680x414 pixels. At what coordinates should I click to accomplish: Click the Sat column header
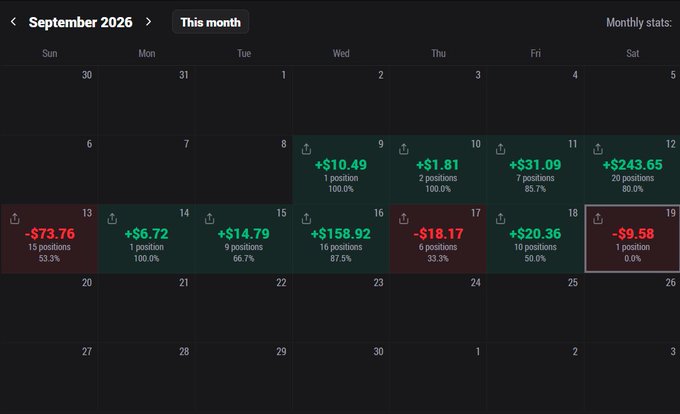632,53
